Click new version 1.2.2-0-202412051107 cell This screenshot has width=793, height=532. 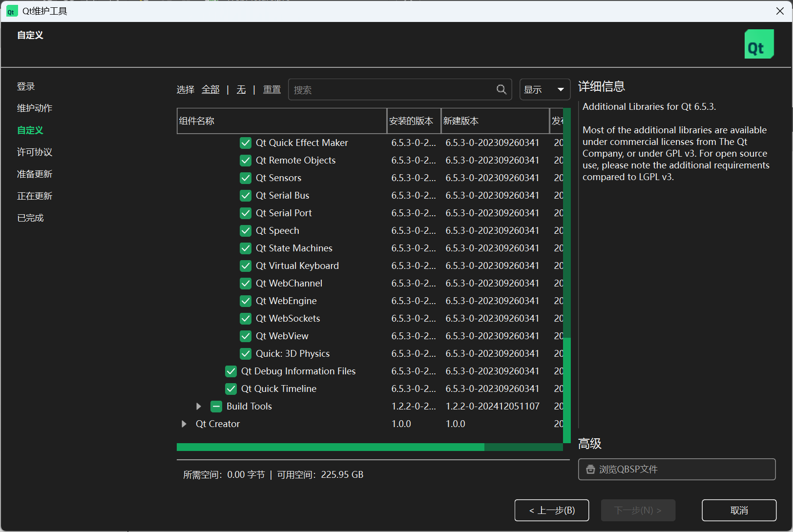point(493,407)
